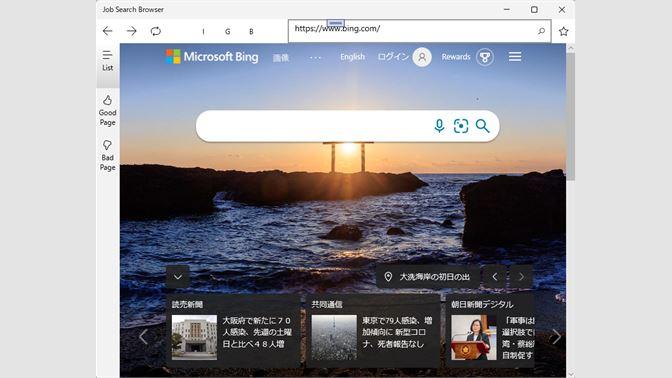672x378 pixels.
Task: Add page to favorites with star icon
Action: coord(564,31)
